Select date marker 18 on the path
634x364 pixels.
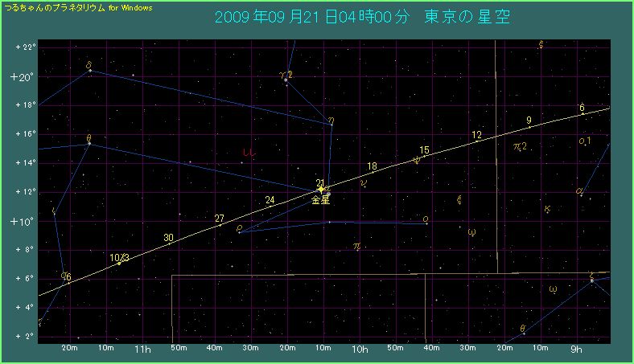[x=372, y=166]
